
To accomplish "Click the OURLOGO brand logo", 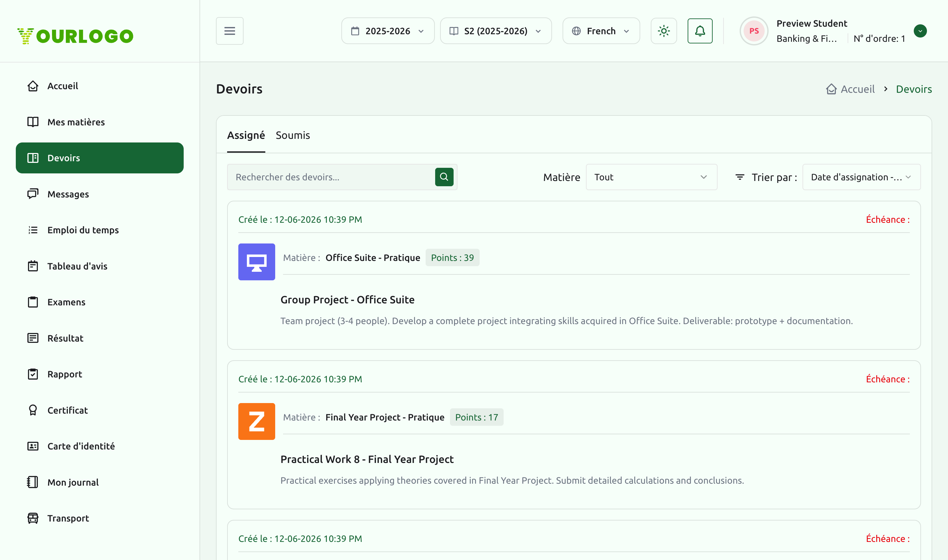I will pyautogui.click(x=75, y=36).
